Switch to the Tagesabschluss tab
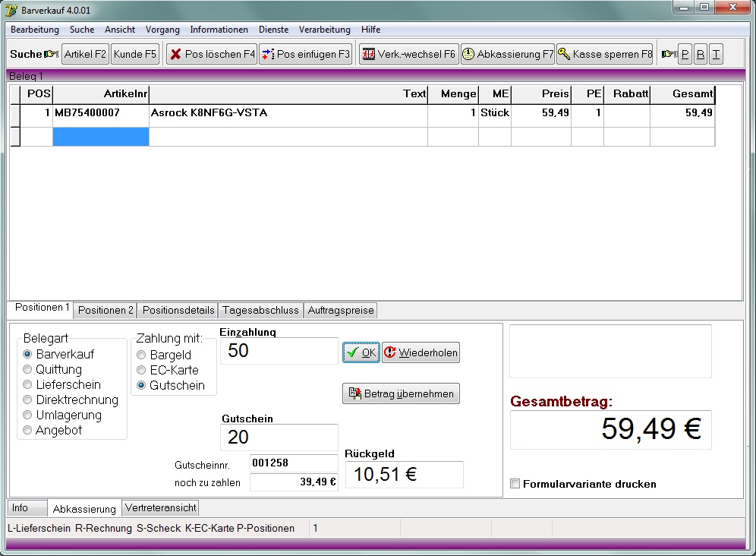Screen dimensions: 756x556 (261, 310)
